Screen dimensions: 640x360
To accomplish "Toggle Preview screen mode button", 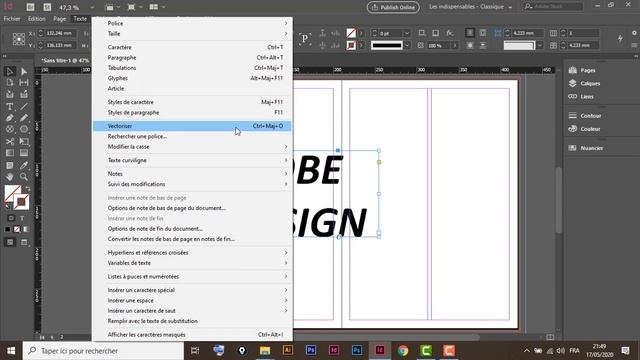I will pos(24,242).
